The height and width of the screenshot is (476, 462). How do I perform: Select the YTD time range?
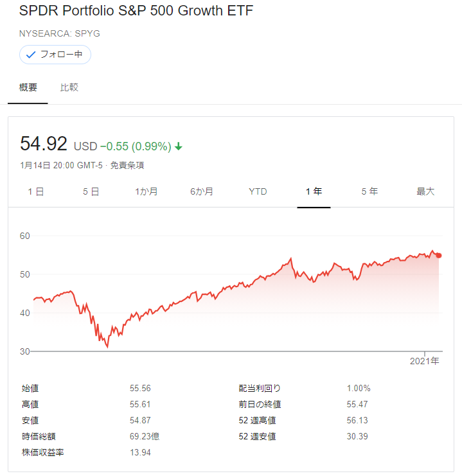pos(258,191)
